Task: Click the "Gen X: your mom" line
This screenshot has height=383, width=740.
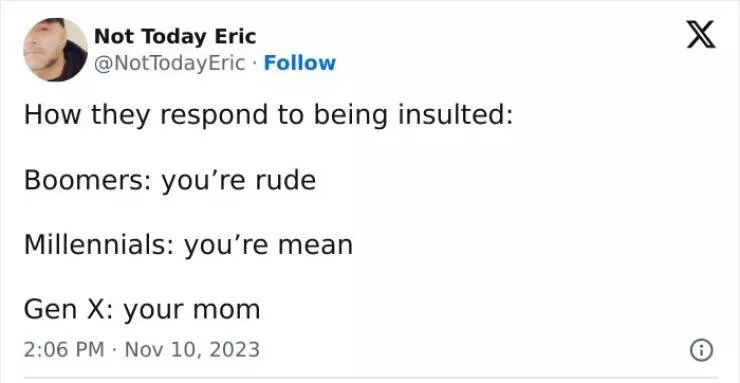Action: [x=142, y=309]
